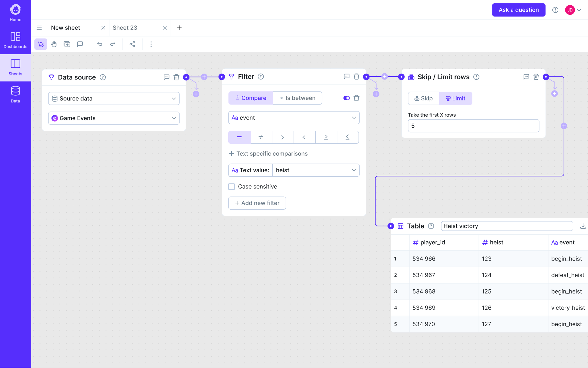Toggle the filter condition switch off
The image size is (588, 368).
click(347, 98)
